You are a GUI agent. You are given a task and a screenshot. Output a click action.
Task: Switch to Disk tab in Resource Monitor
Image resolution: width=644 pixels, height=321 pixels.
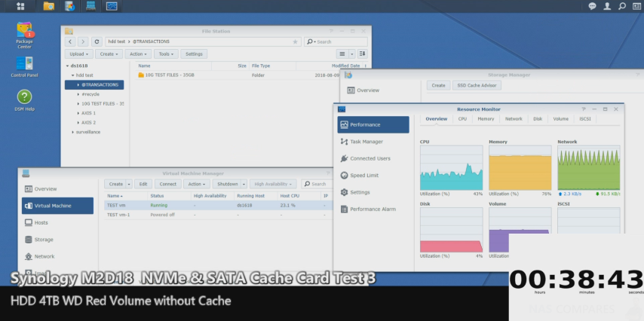point(538,119)
